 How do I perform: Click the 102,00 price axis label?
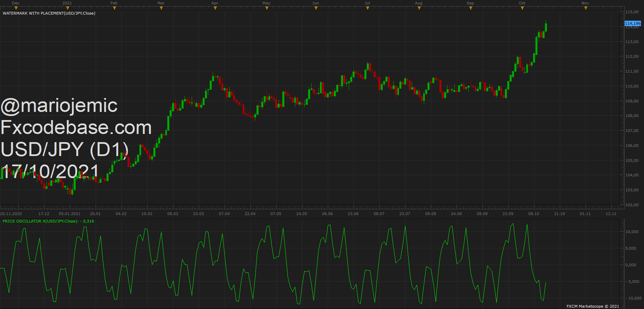pyautogui.click(x=632, y=205)
